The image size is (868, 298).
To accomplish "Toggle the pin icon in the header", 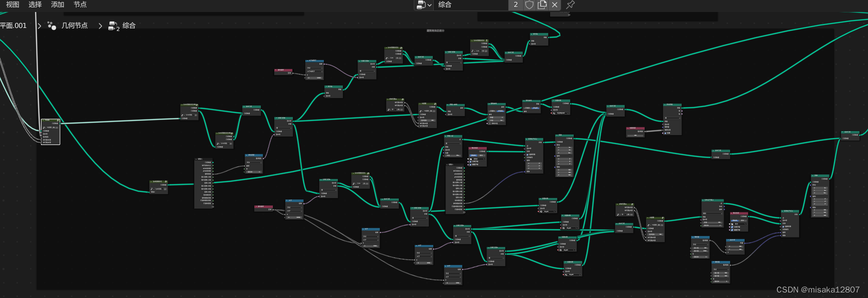I will (x=570, y=5).
